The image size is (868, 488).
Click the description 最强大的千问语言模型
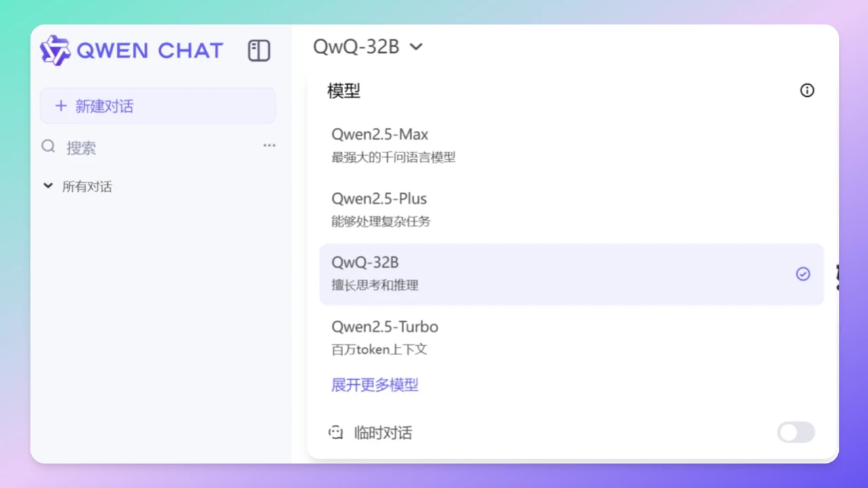tap(393, 157)
